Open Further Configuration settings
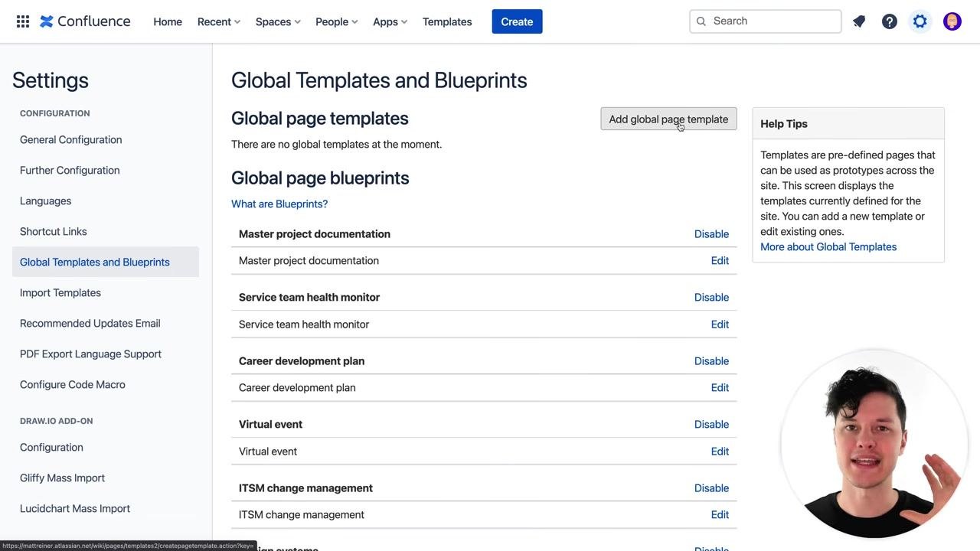Viewport: 980px width, 551px height. 70,170
